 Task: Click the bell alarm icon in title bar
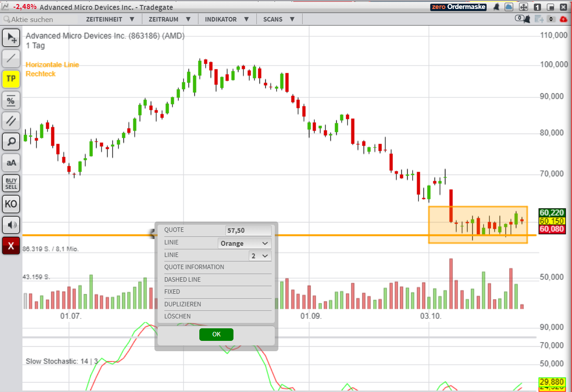[497, 7]
